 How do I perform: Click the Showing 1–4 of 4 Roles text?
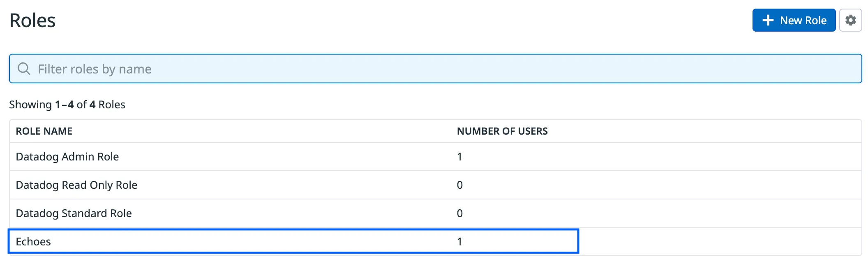click(67, 105)
